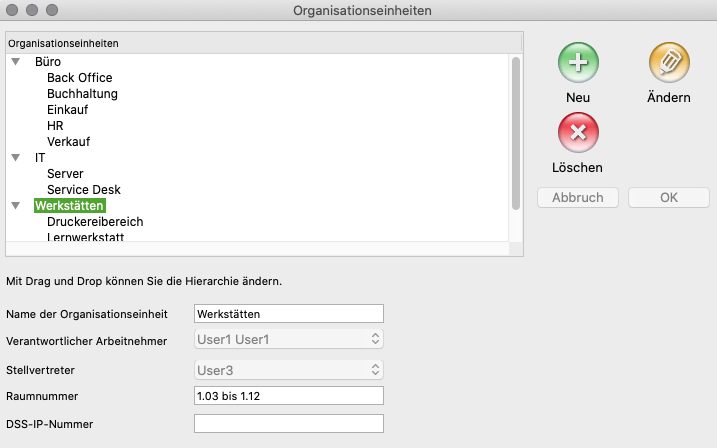This screenshot has height=448, width=717.
Task: Select Buchhaltung in the tree
Action: tap(82, 94)
